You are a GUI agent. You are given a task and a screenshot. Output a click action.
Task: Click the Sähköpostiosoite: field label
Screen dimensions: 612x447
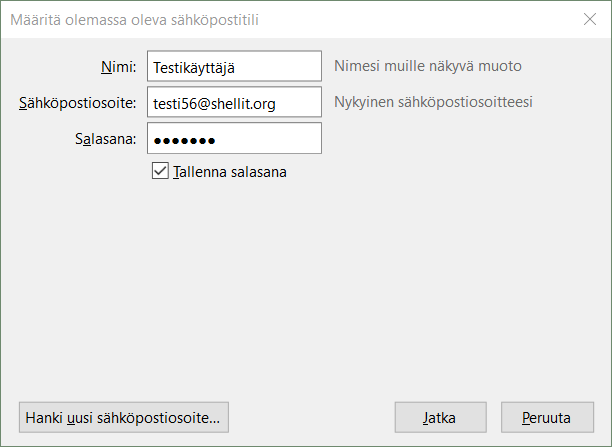pos(78,103)
